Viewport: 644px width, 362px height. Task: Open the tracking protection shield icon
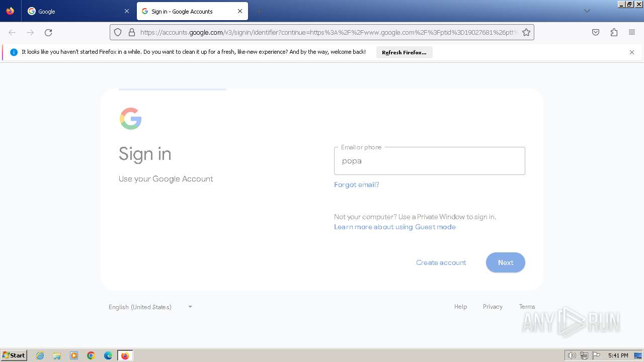(x=118, y=32)
